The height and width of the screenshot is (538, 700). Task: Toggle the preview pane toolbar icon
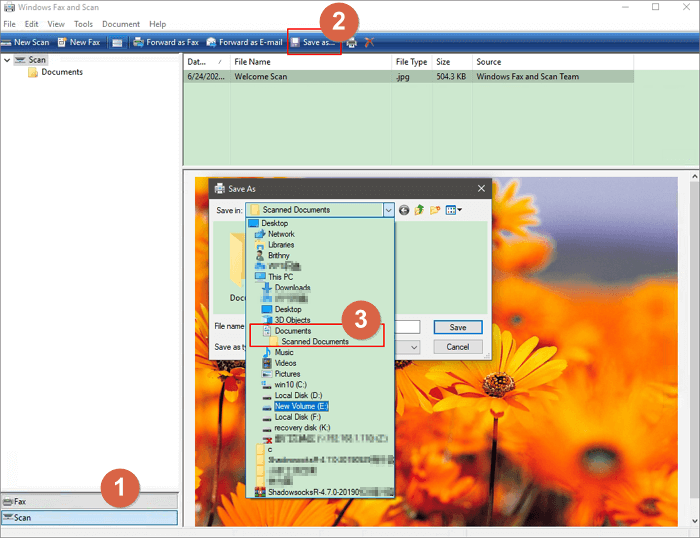tap(117, 43)
